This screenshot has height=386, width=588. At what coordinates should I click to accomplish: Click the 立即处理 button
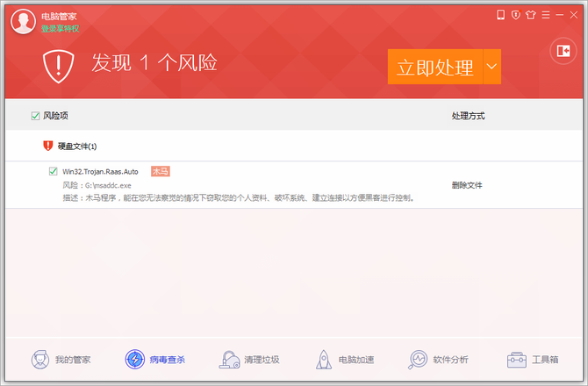click(x=435, y=67)
